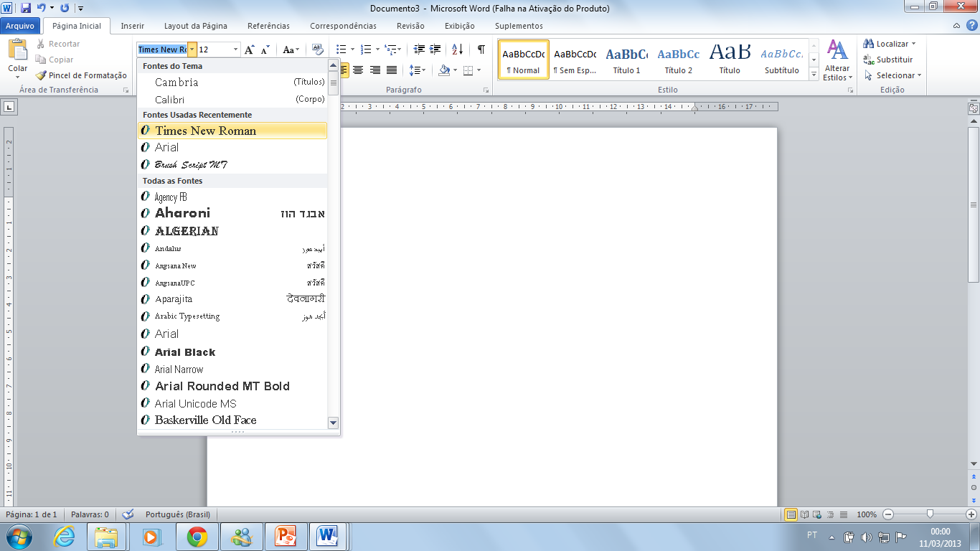
Task: Click the decrease indent icon
Action: point(420,50)
